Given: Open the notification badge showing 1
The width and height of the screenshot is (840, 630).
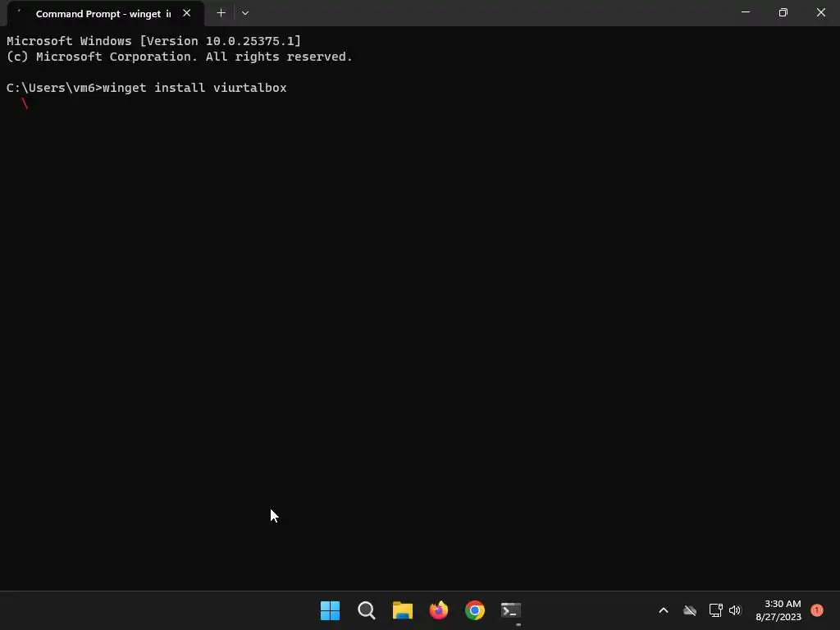Looking at the screenshot, I should coord(817,609).
